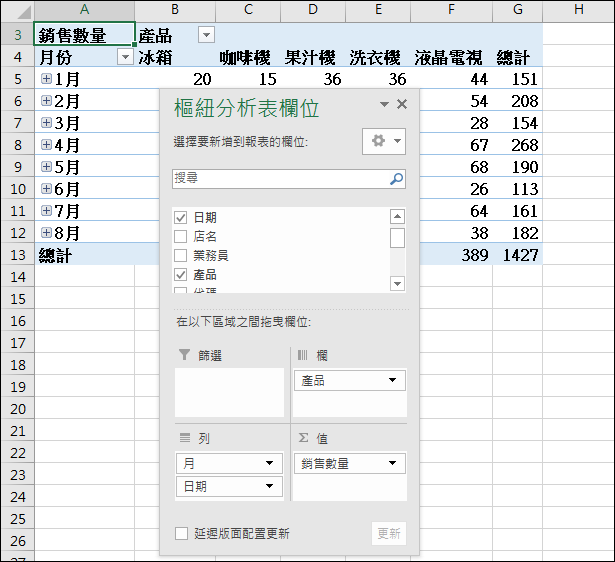Screen dimensions: 615x562
Task: Click the empty 篩選 filter area box
Action: pyautogui.click(x=229, y=392)
